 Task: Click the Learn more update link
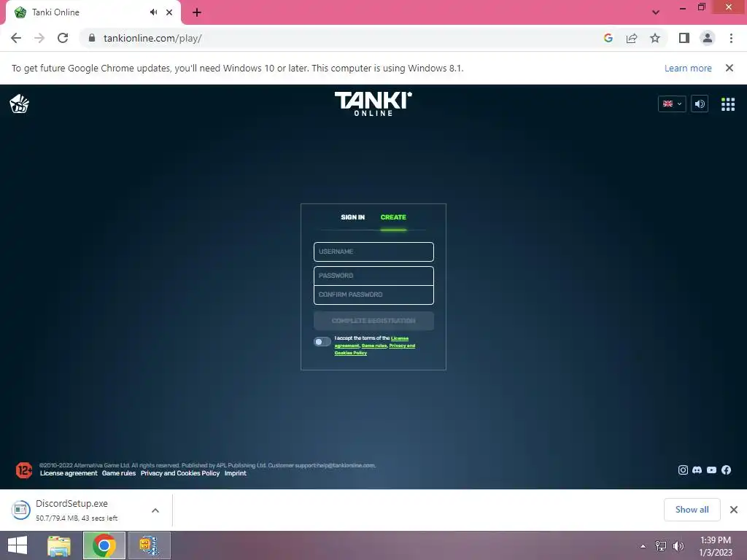click(688, 68)
